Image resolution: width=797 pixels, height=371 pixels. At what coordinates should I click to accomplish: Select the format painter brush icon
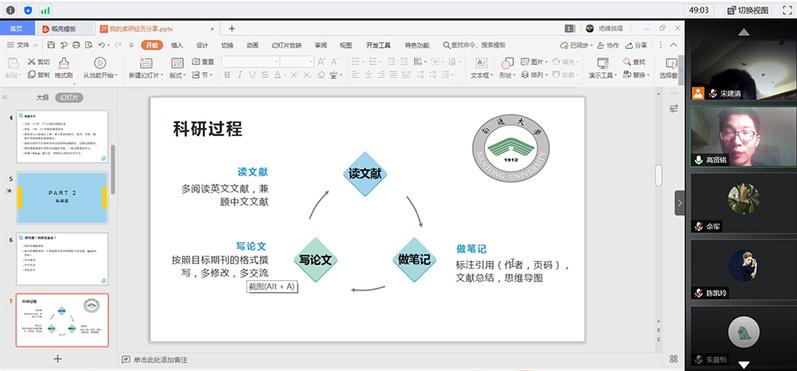pyautogui.click(x=64, y=63)
